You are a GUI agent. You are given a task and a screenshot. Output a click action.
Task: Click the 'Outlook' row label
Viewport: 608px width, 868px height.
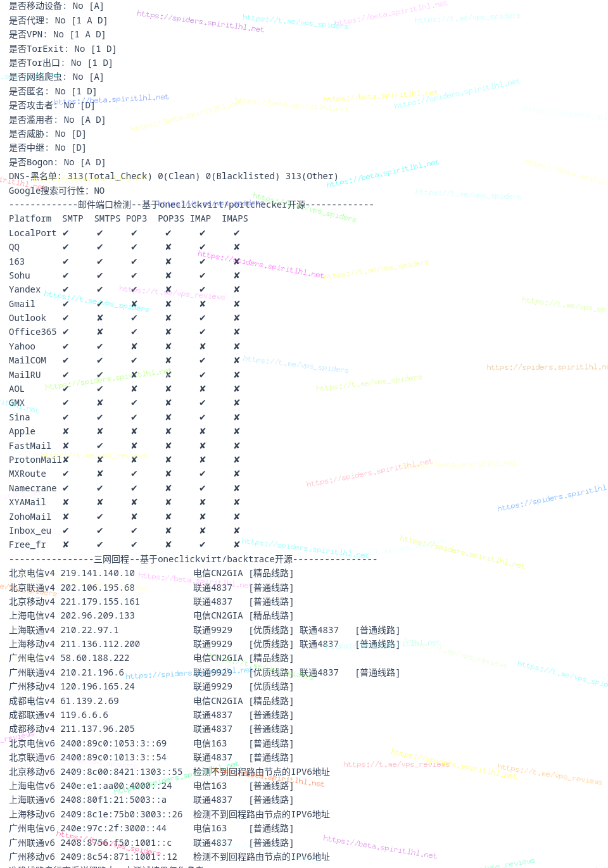point(28,318)
